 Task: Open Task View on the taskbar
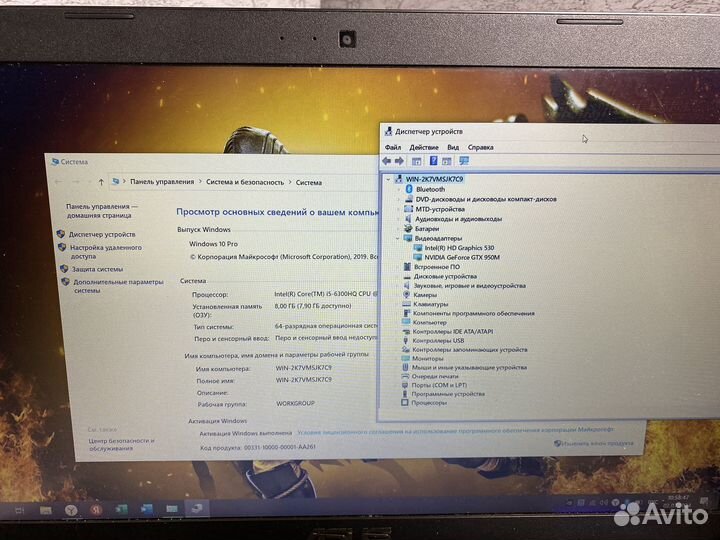click(x=20, y=510)
